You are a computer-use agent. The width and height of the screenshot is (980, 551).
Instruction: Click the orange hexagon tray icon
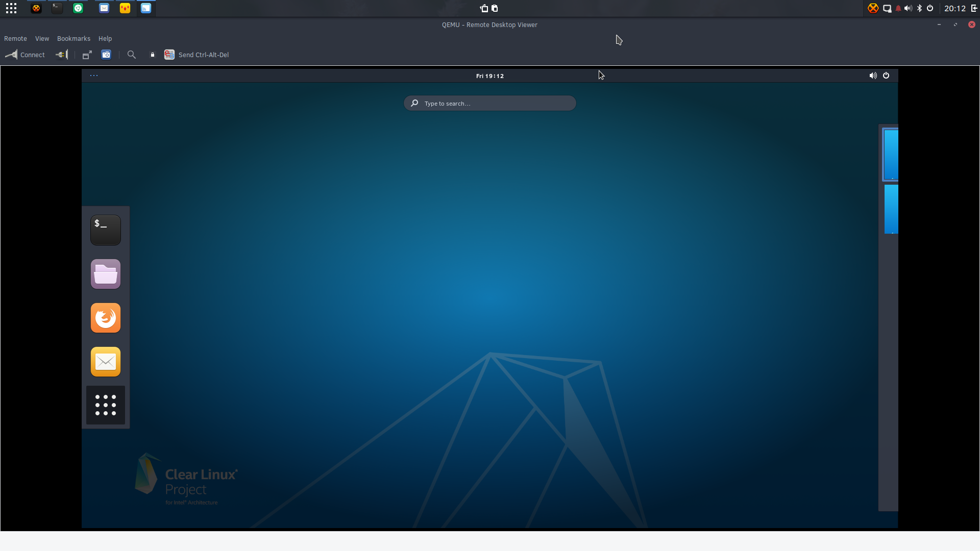[x=873, y=8]
